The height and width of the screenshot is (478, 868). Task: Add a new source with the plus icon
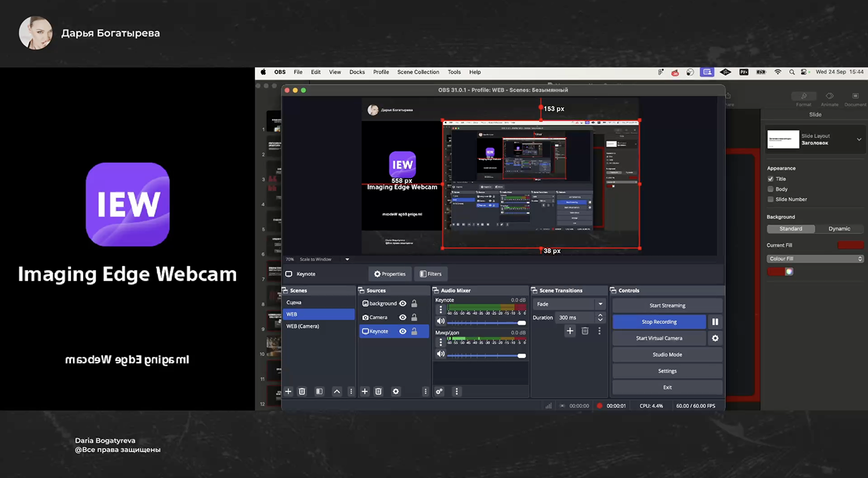pos(364,391)
